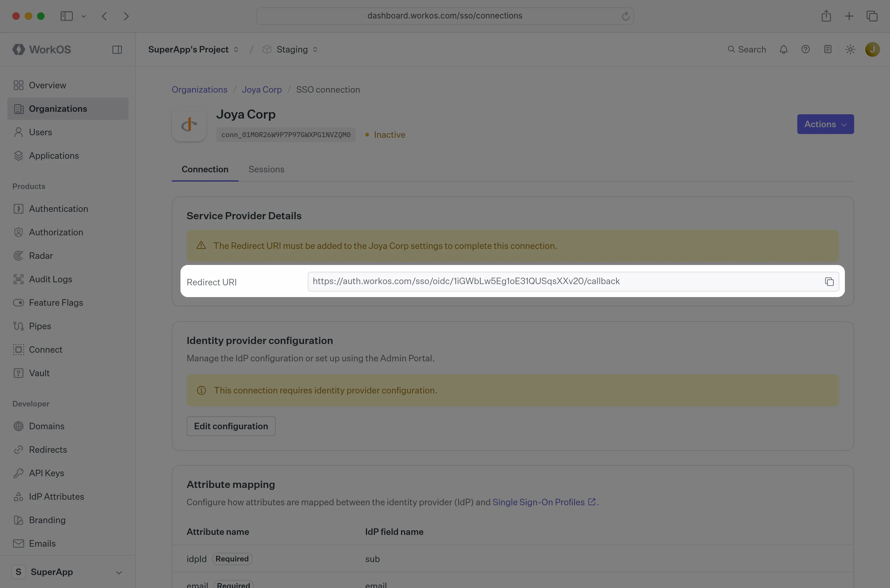890x588 pixels.
Task: Switch to the Sessions tab
Action: 266,170
